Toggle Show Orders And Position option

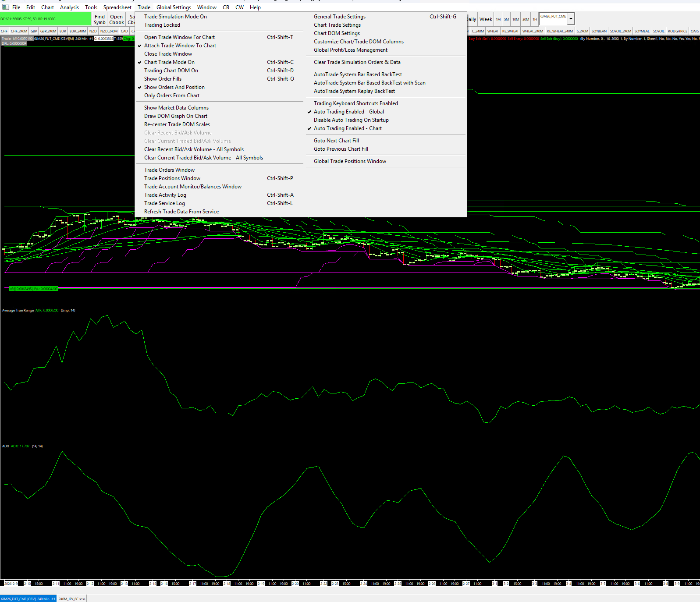(174, 87)
